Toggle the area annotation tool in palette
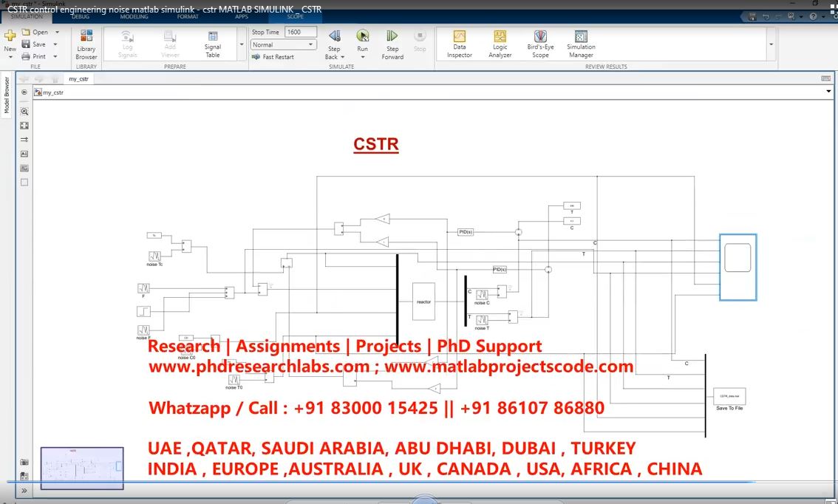838x504 pixels. coord(24,182)
